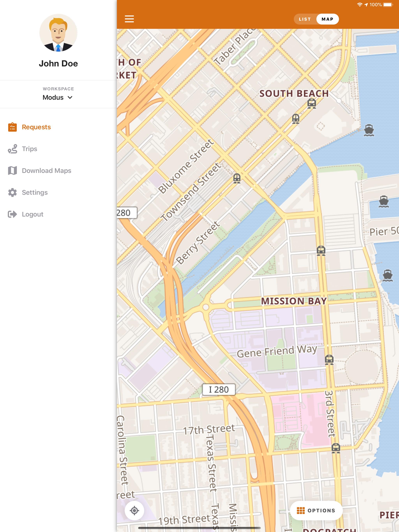Tap the ferry icon above Pier 50

[384, 202]
